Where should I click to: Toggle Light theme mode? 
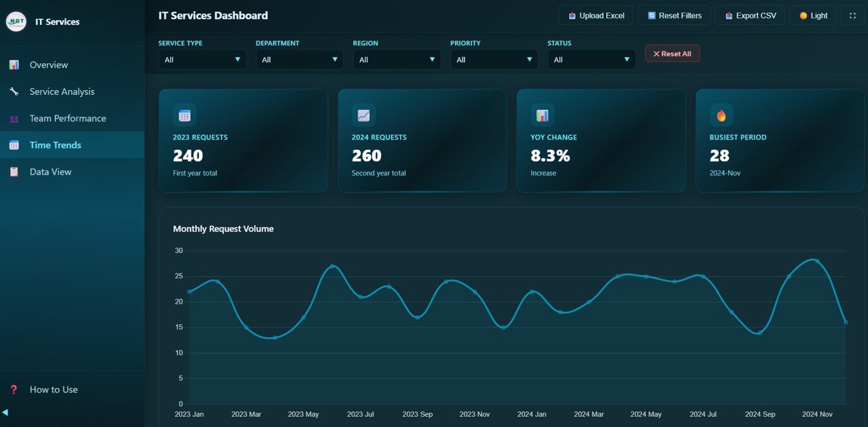(x=812, y=15)
